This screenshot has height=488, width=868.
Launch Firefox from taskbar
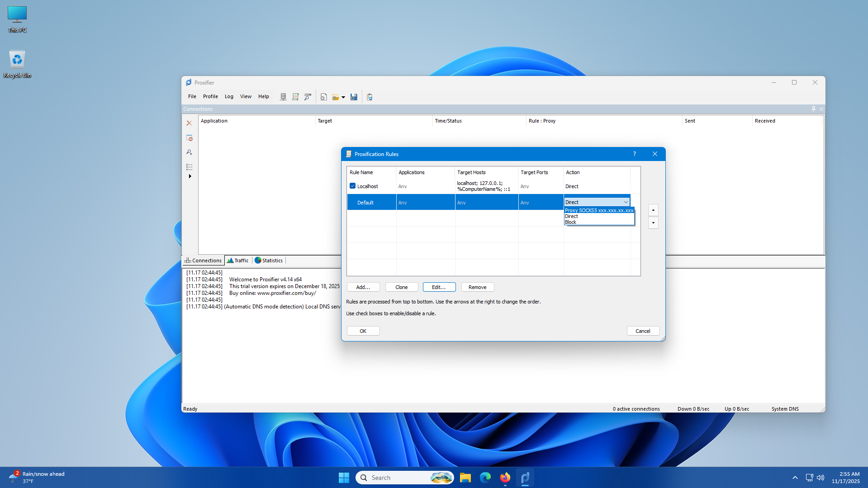505,478
